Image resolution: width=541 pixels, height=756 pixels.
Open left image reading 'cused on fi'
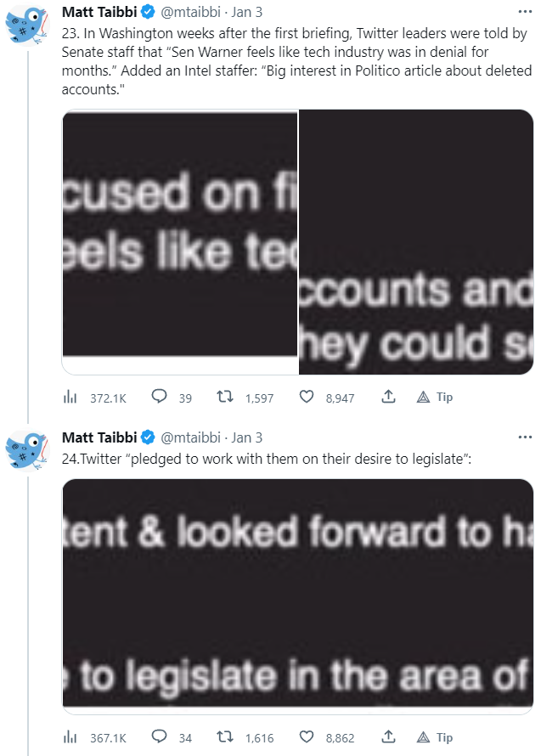pyautogui.click(x=180, y=242)
